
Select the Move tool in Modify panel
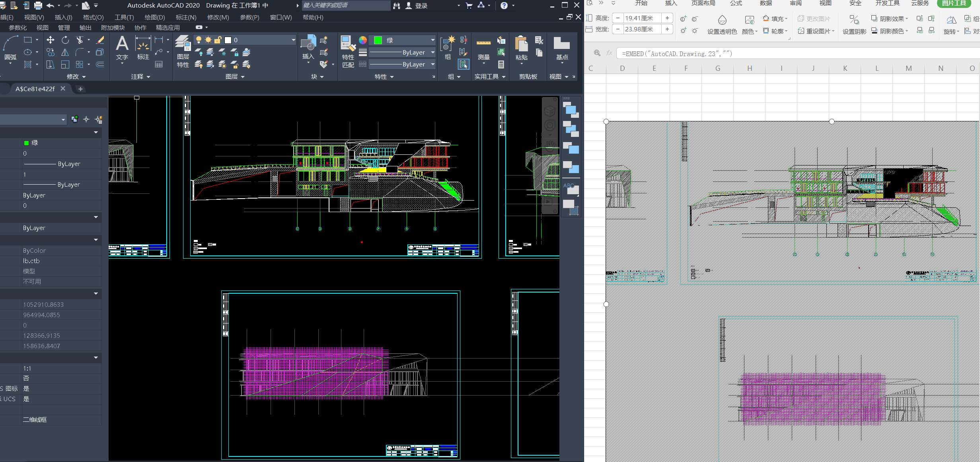[x=51, y=40]
